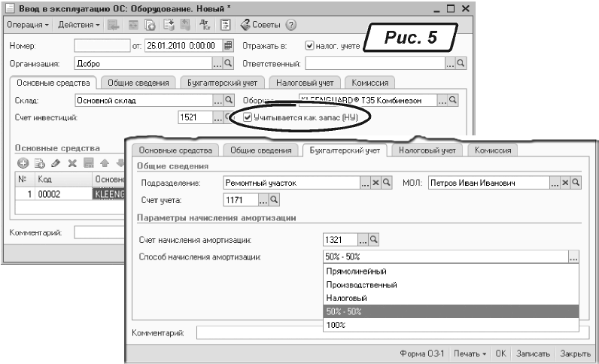Select Прямолинейный from the amortization list
The image size is (599, 364).
(x=356, y=271)
